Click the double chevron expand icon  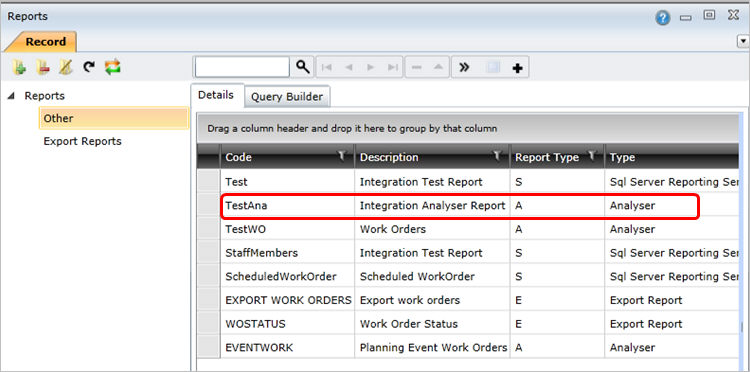(463, 67)
